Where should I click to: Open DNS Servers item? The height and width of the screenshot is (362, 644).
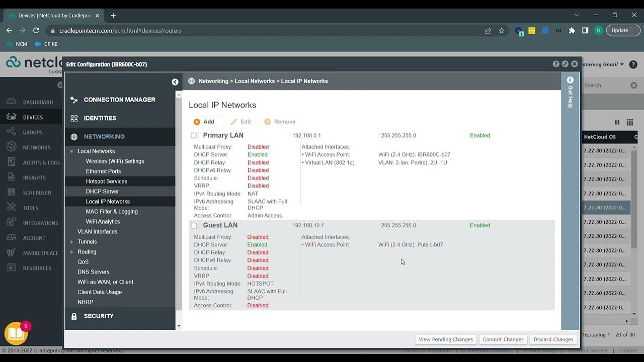coord(93,272)
